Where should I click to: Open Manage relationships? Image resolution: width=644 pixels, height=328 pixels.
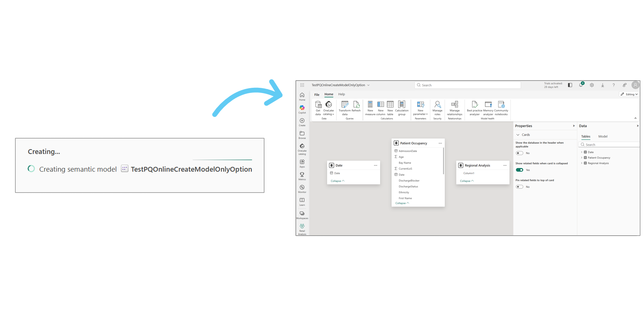tap(454, 108)
